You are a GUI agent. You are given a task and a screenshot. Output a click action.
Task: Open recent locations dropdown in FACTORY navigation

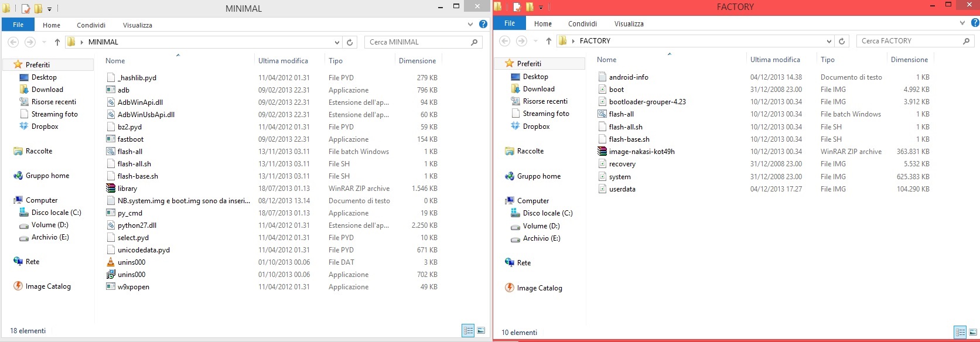(x=535, y=41)
